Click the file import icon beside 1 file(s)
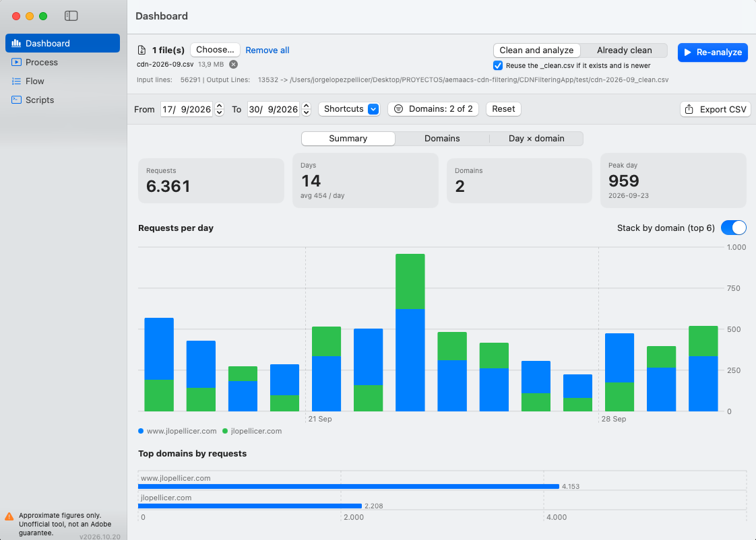This screenshot has height=540, width=756. (x=141, y=50)
